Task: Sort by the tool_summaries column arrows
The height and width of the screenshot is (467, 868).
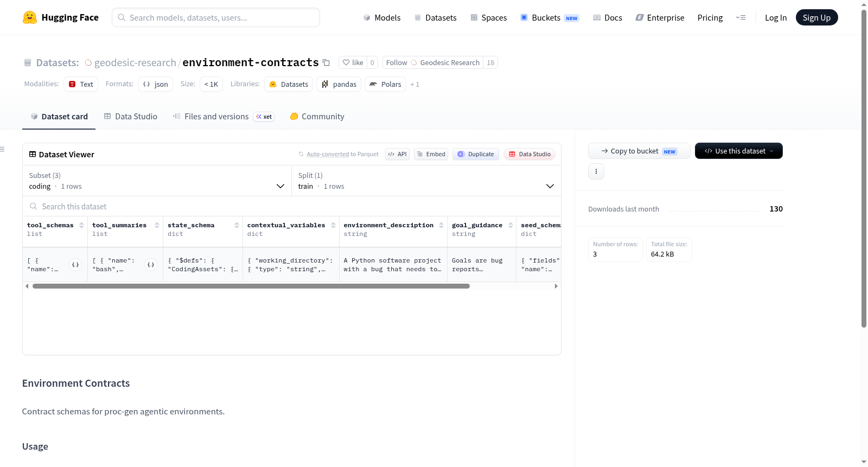Action: 157,225
